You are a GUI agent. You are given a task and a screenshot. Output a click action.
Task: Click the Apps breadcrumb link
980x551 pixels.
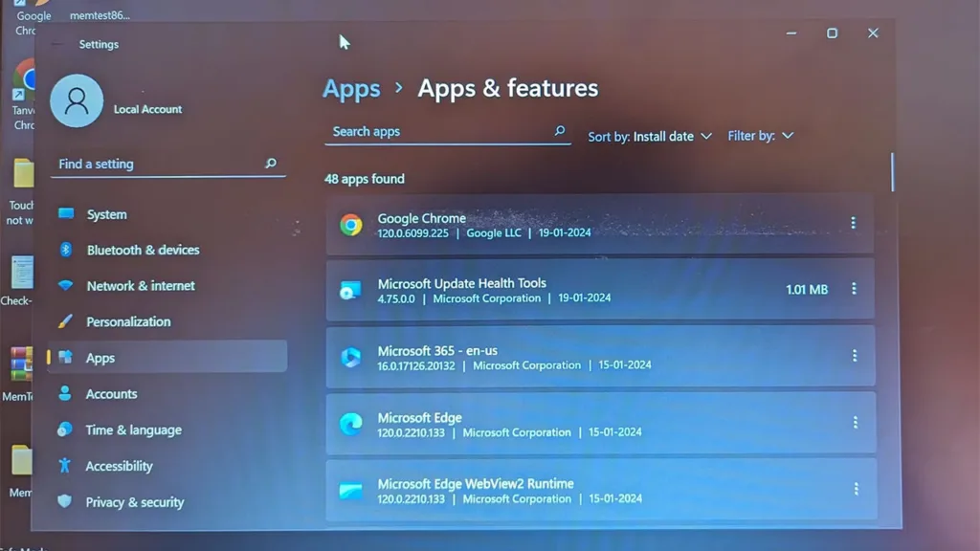coord(351,89)
